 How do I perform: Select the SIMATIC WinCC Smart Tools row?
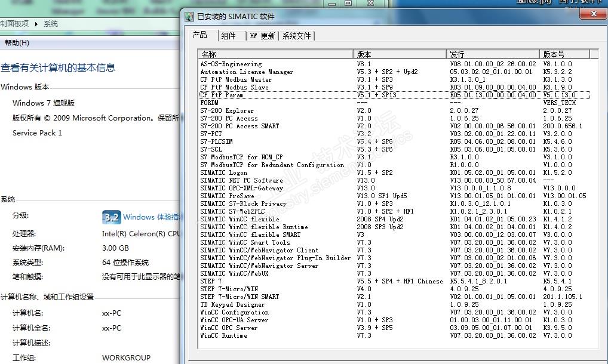tap(394, 242)
